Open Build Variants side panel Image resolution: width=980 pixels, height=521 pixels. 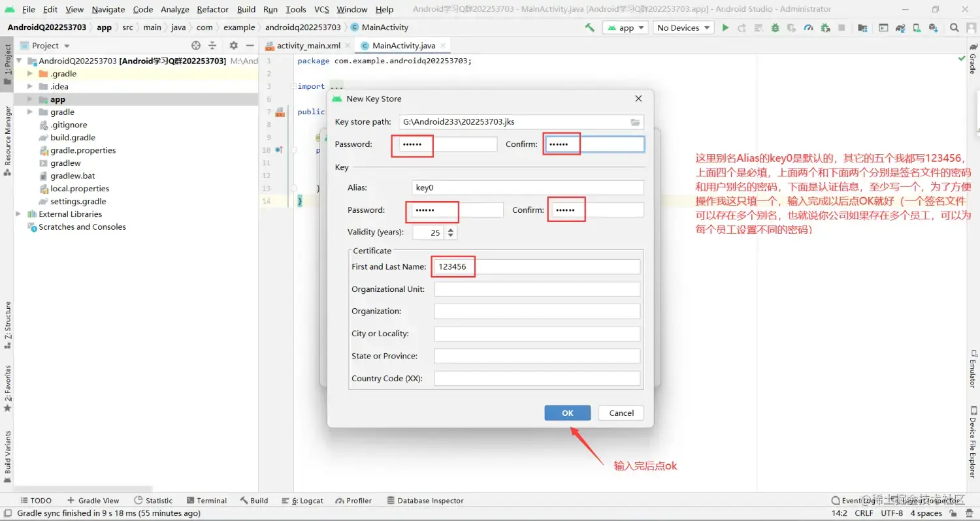[x=8, y=456]
